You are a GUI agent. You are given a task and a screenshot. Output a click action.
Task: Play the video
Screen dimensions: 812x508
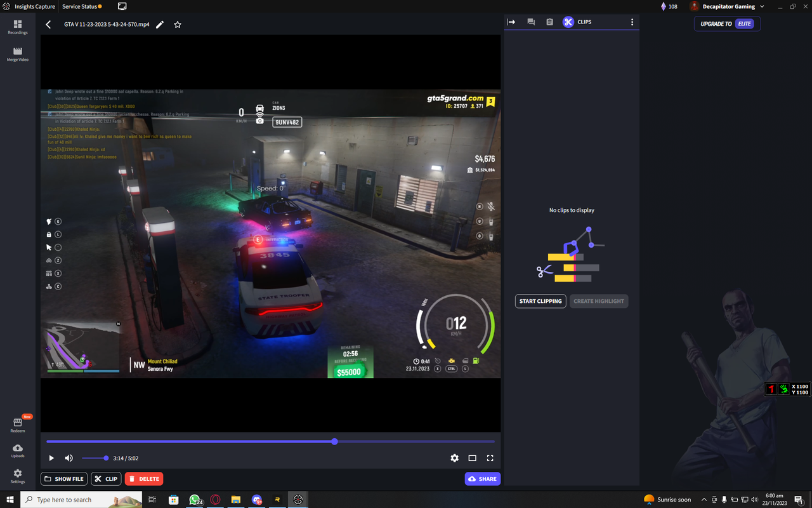click(51, 458)
